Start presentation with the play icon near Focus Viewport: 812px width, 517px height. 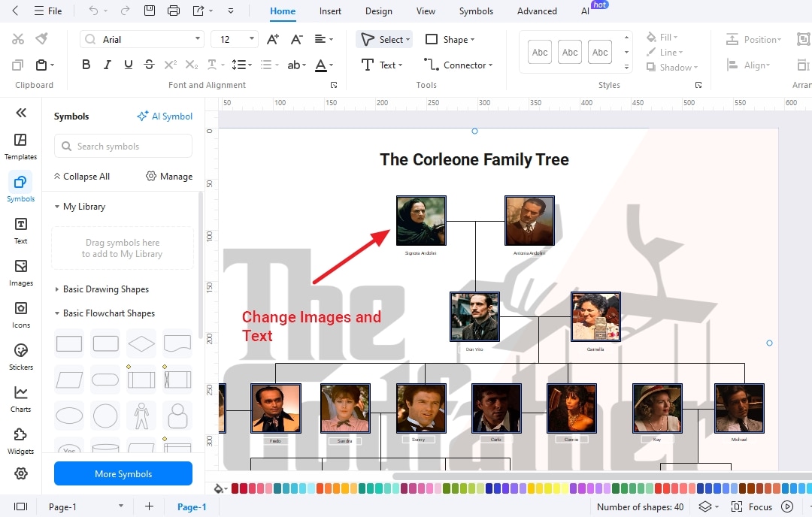[786, 506]
